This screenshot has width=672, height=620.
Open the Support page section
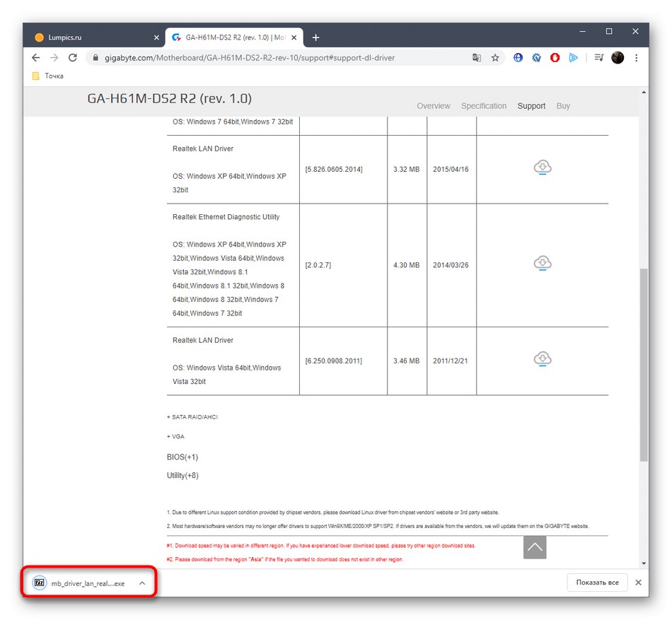click(x=531, y=106)
